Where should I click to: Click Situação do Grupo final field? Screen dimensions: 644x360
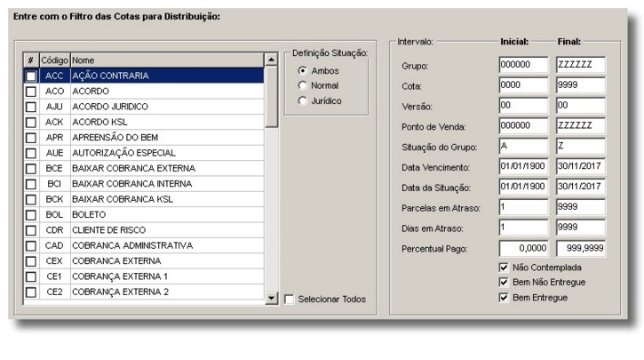tap(581, 147)
